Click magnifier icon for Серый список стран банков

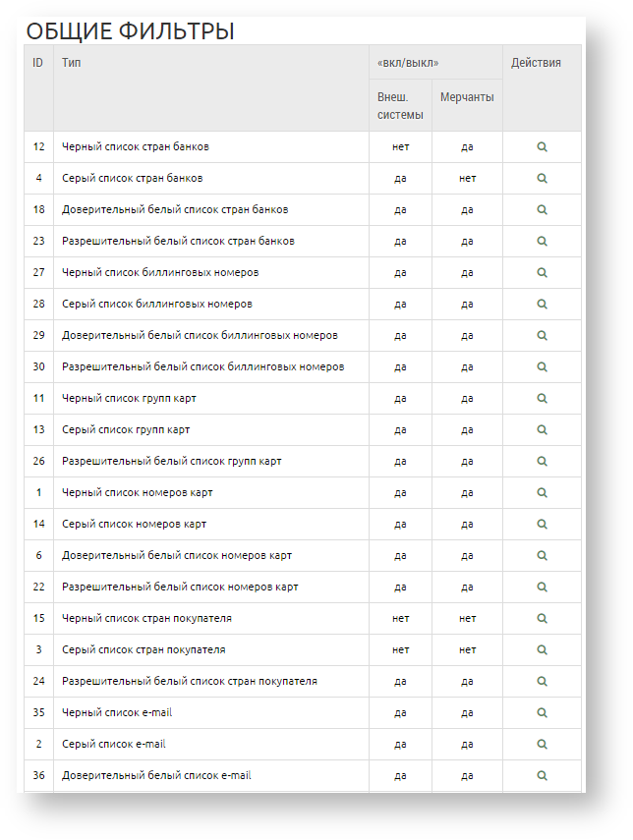pos(542,179)
